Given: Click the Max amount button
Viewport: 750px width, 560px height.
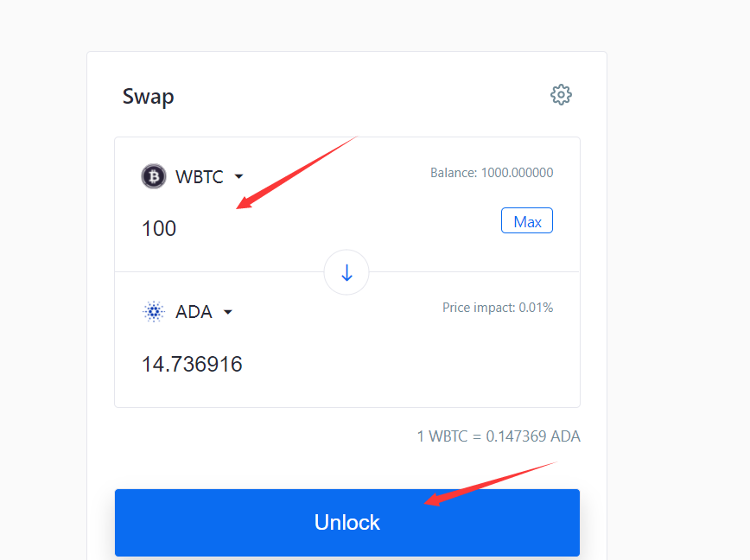Looking at the screenshot, I should [x=526, y=220].
